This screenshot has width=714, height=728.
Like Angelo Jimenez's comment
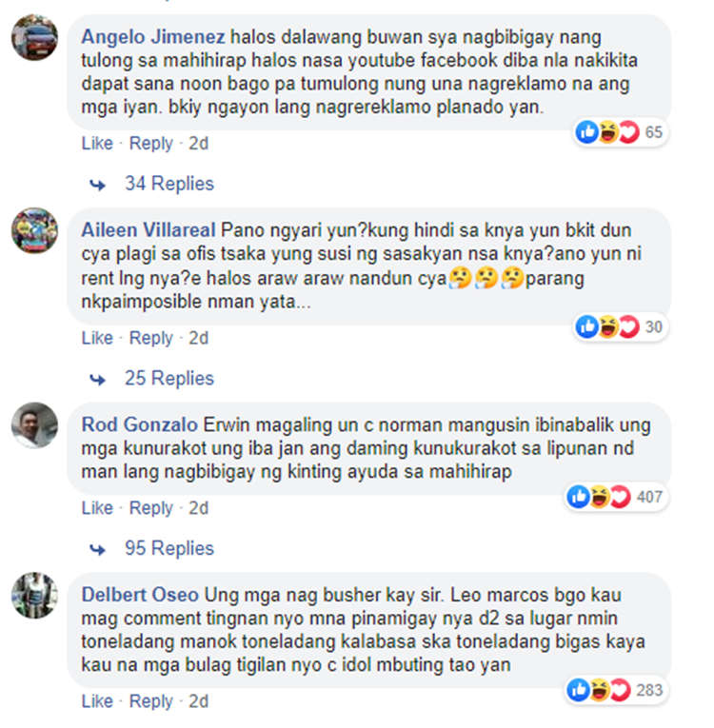click(97, 144)
